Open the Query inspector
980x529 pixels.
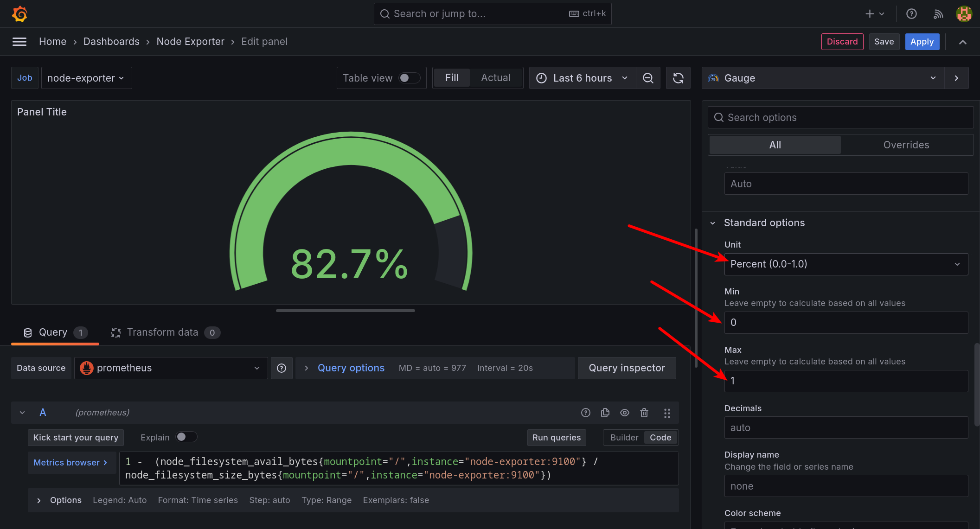(627, 368)
